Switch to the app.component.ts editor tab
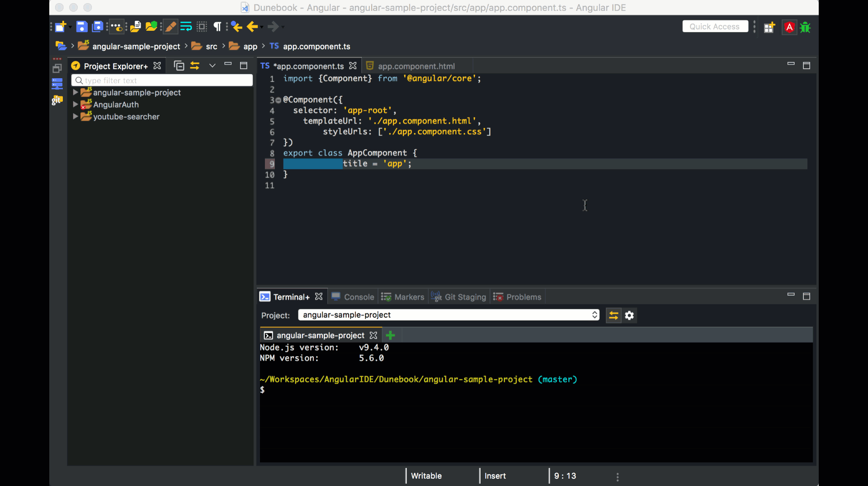The height and width of the screenshot is (486, 868). coord(309,66)
